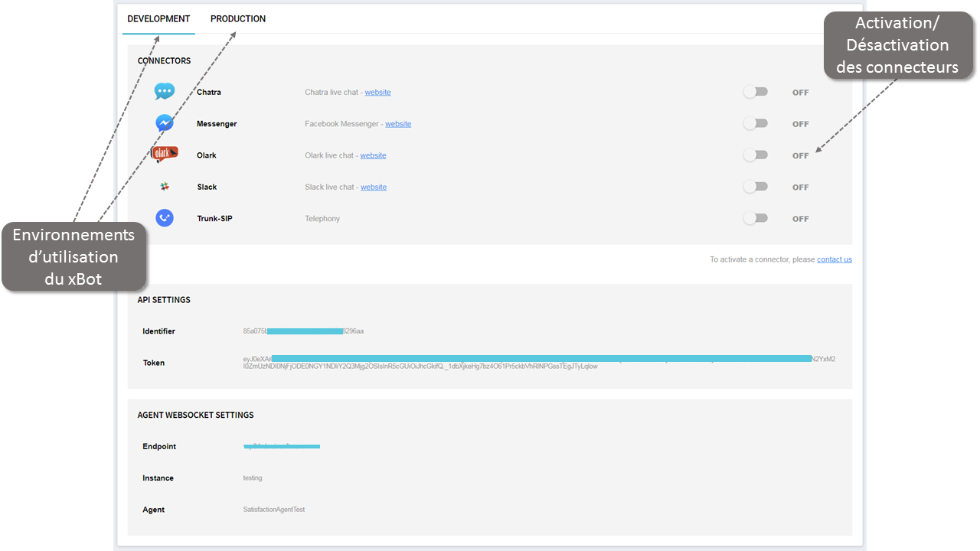Activate the Slack connector switch
The image size is (980, 551).
755,187
